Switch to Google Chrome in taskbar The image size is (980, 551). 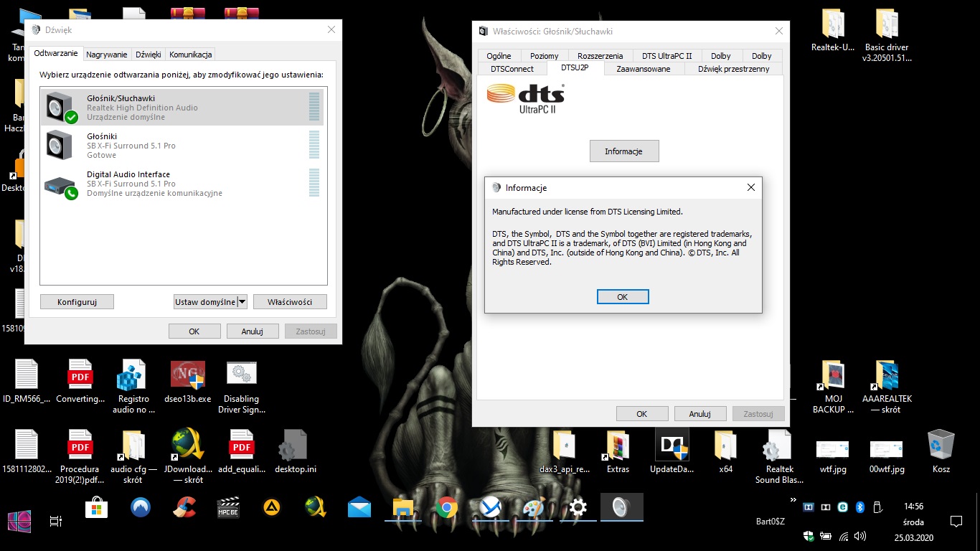(x=447, y=508)
